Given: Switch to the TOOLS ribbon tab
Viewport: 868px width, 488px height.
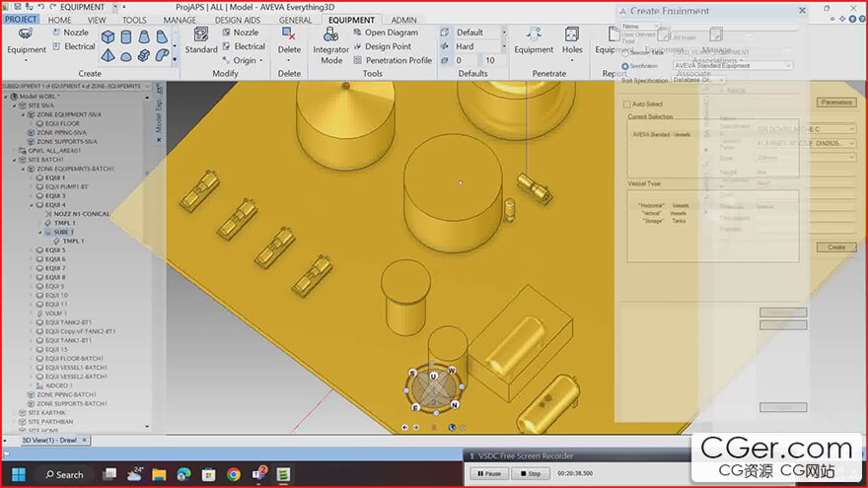Looking at the screenshot, I should pos(134,20).
